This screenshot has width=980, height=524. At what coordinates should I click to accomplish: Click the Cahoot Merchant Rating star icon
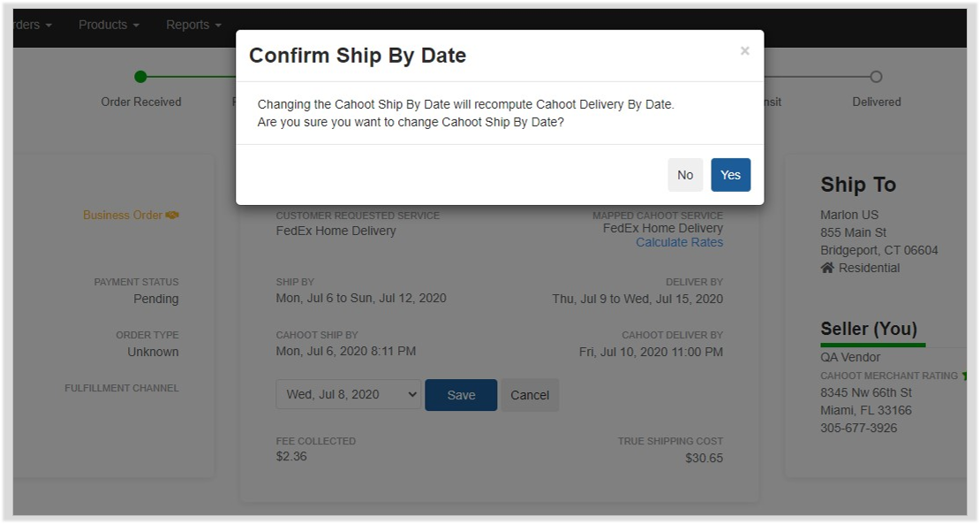964,376
